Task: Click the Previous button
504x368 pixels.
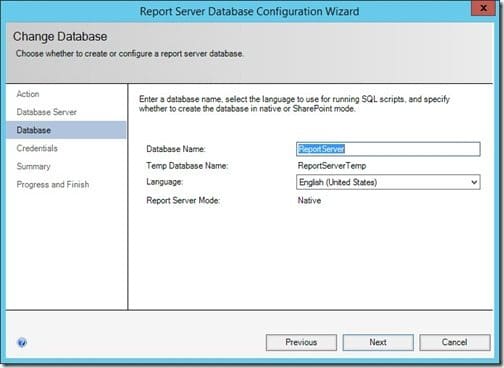Action: pos(301,342)
